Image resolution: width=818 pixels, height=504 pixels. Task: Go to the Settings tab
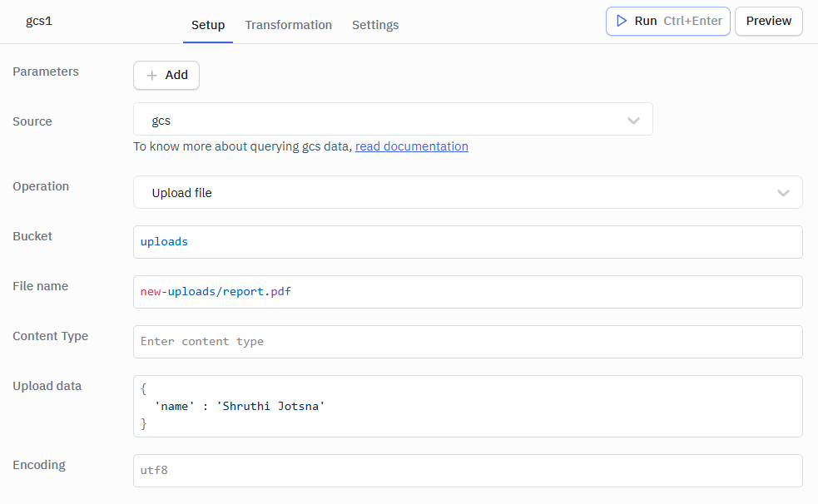[x=375, y=25]
